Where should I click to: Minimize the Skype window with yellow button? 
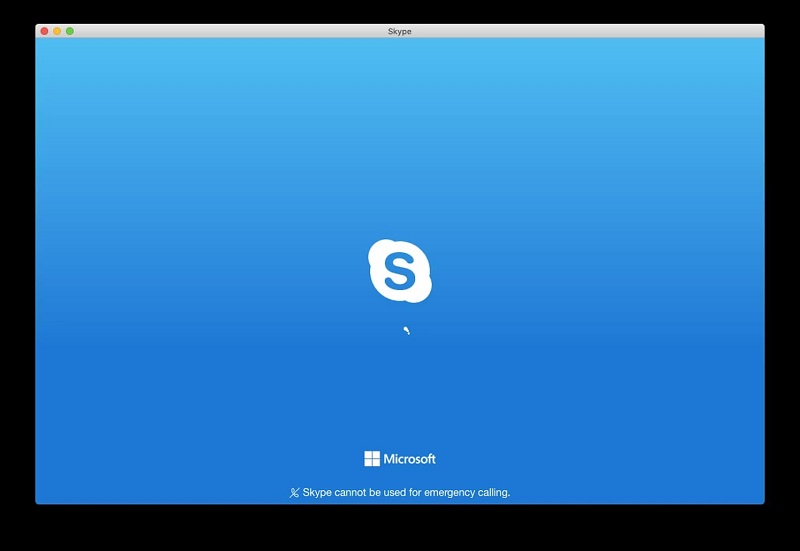[x=57, y=31]
